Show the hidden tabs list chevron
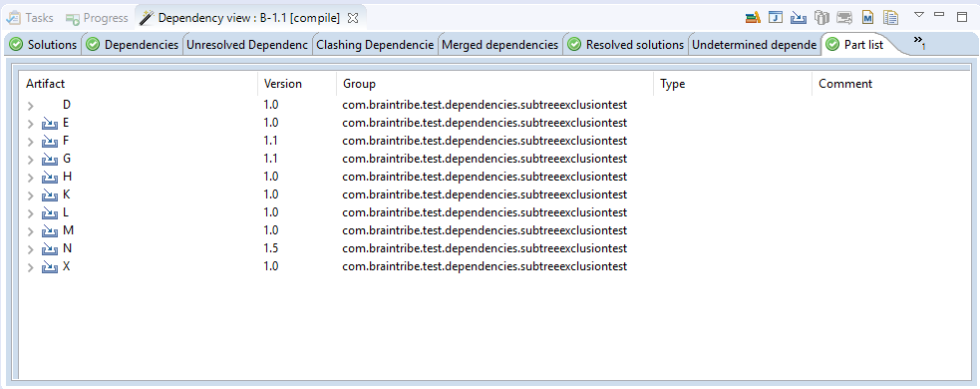This screenshot has height=389, width=980. (x=919, y=42)
